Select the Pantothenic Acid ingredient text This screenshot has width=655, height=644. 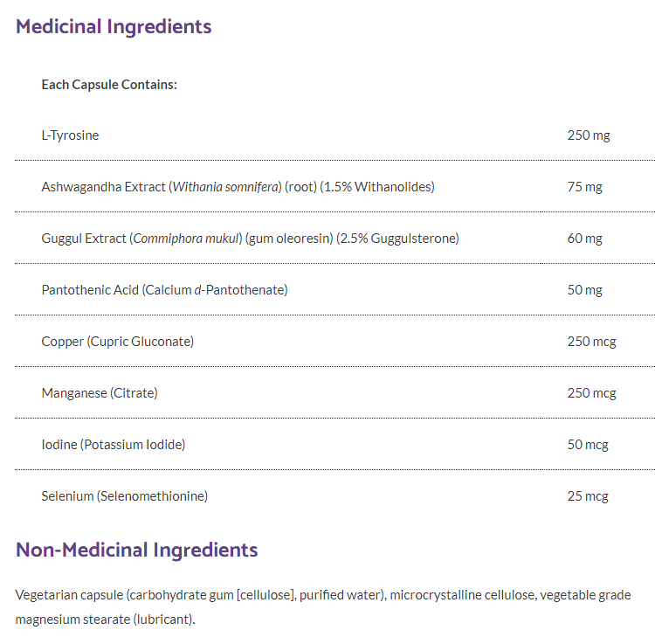164,290
